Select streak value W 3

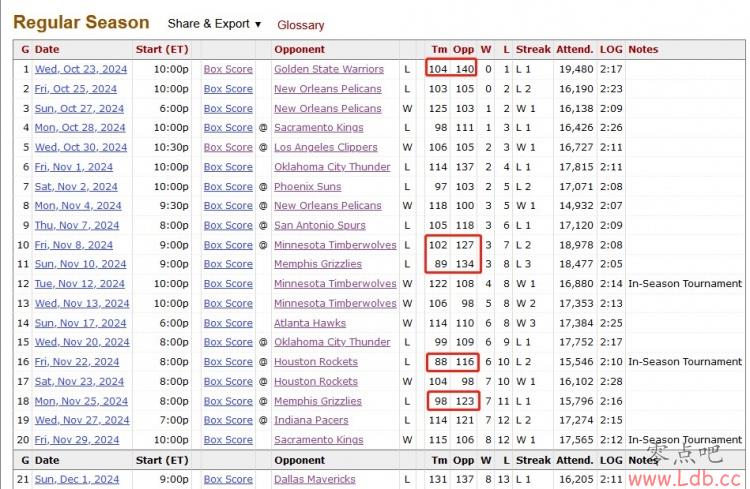coord(525,323)
